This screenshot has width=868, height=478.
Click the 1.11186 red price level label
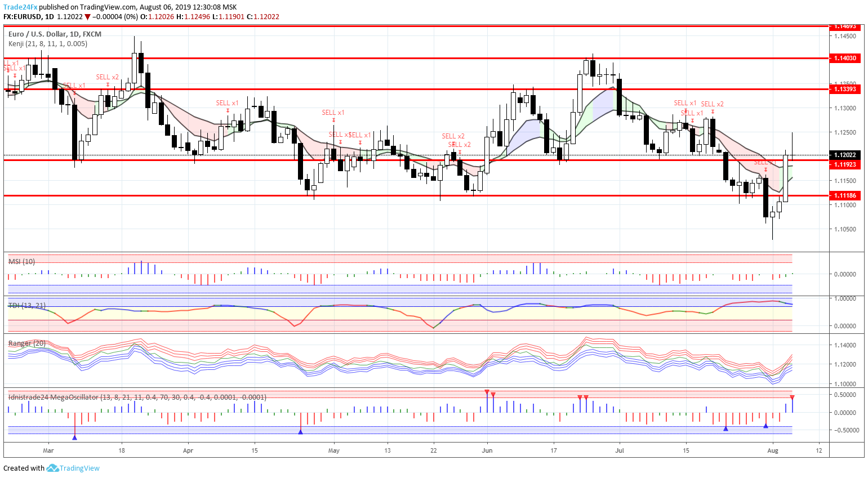pos(845,195)
